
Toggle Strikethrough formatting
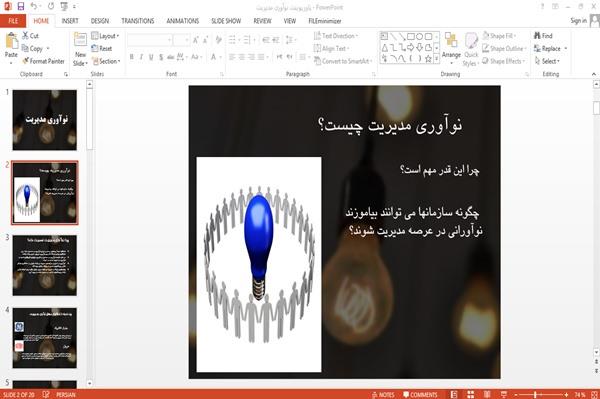(170, 57)
